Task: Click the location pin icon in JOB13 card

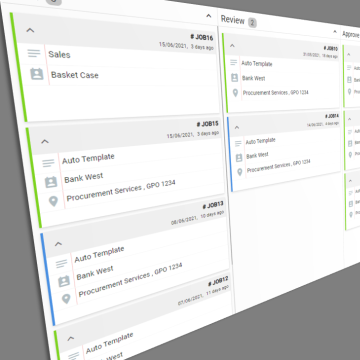Action: [66, 298]
